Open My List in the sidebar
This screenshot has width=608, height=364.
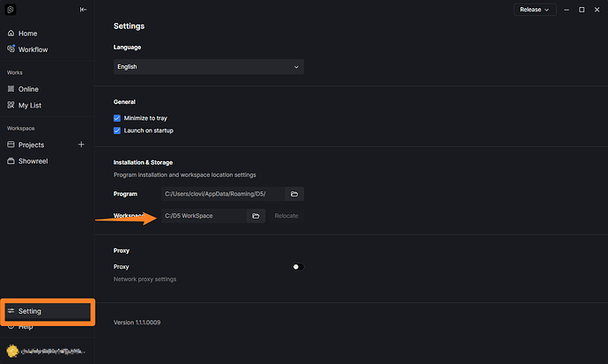coord(25,106)
